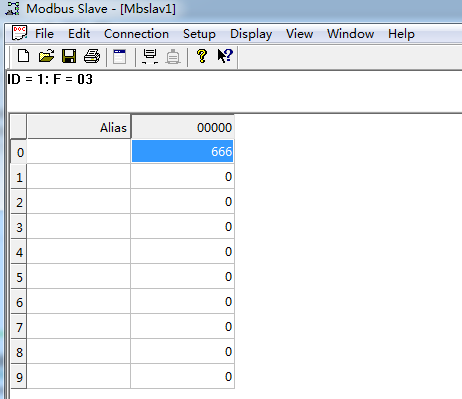Open the View menu
462x399 pixels.
(x=299, y=34)
